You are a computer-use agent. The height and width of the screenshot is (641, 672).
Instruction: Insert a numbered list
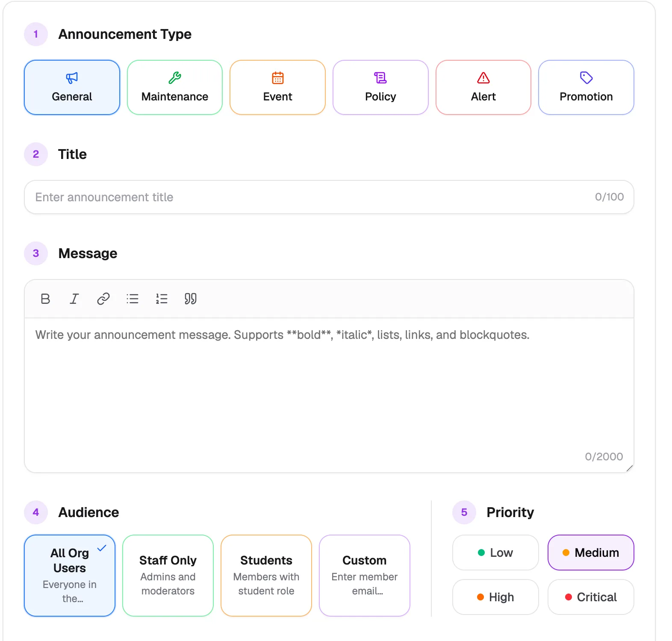162,299
